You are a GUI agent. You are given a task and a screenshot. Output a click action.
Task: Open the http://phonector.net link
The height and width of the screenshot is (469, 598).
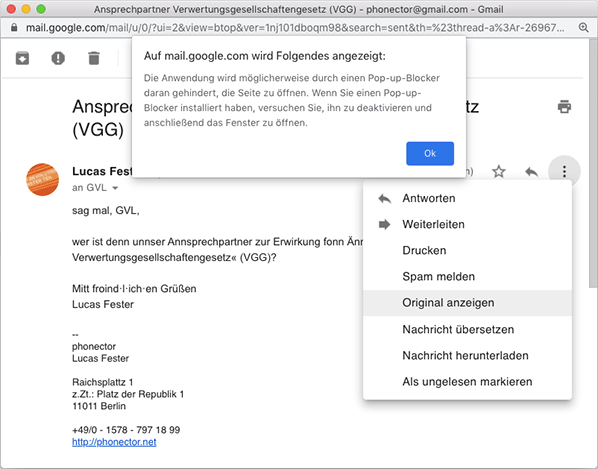[x=114, y=442]
